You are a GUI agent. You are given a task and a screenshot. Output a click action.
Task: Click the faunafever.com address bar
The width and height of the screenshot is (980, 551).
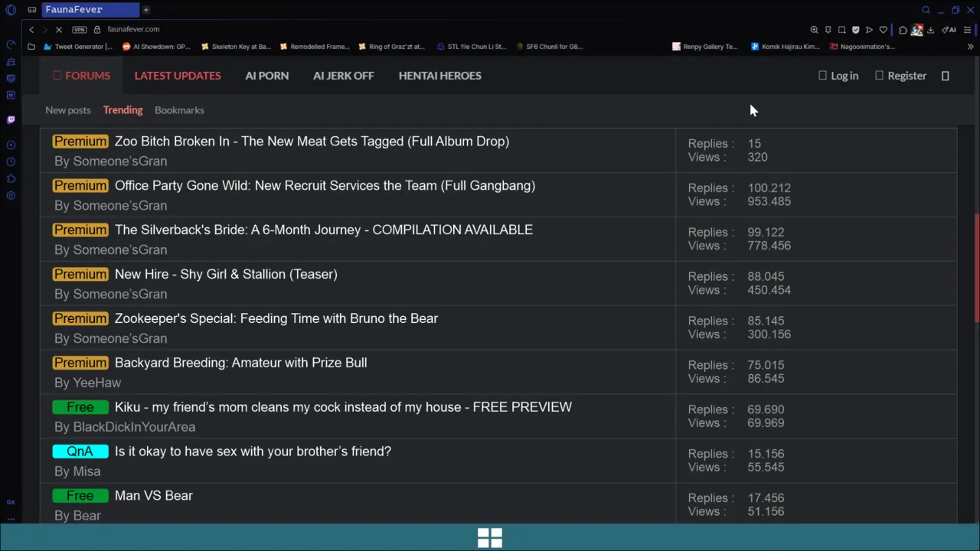coord(133,29)
